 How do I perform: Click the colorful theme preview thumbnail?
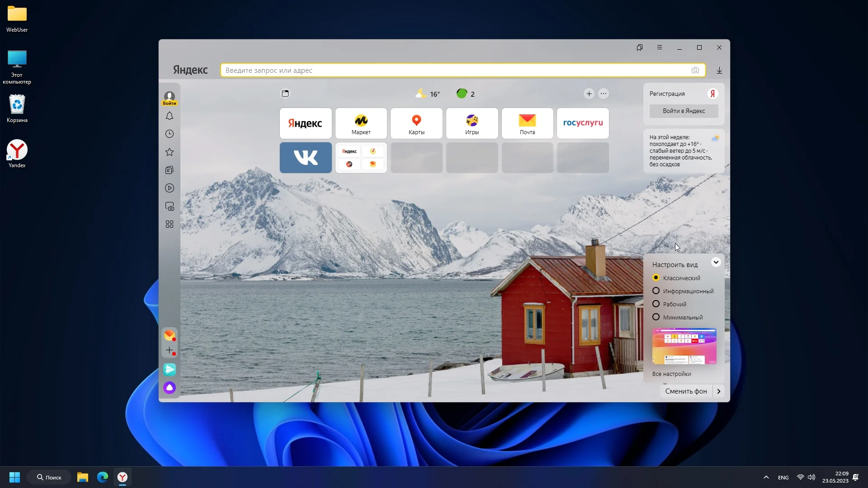tap(684, 346)
